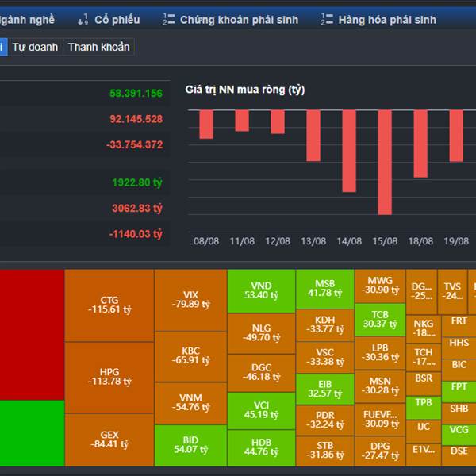Select the HPG -113.78 tỷ tile
476x476 pixels.
point(109,378)
